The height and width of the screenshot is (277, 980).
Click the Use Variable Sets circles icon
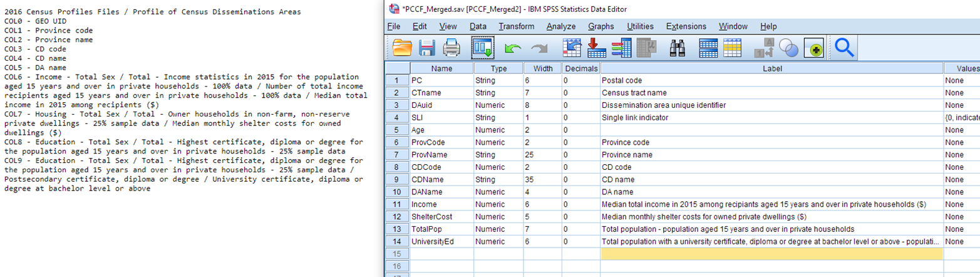[x=789, y=48]
